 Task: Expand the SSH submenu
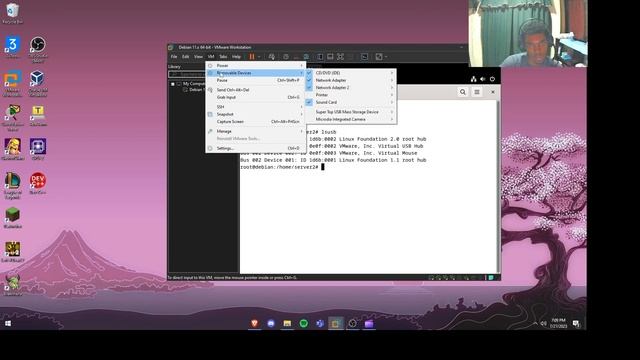coord(256,107)
